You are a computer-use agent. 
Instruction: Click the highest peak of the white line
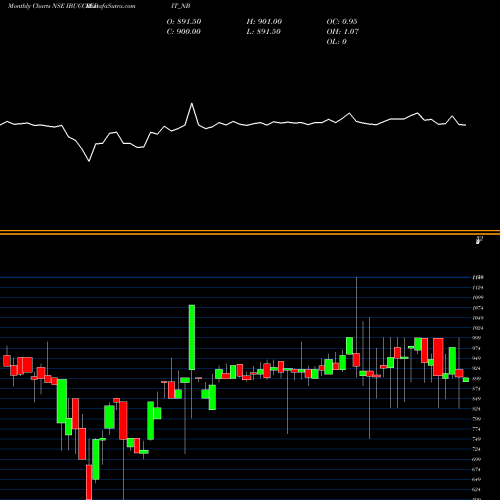pos(192,104)
